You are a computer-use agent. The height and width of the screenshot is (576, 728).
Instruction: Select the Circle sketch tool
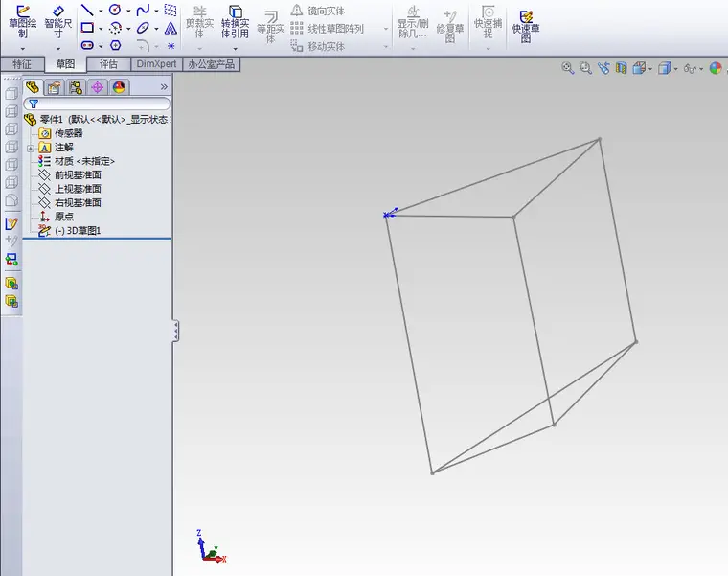click(115, 10)
